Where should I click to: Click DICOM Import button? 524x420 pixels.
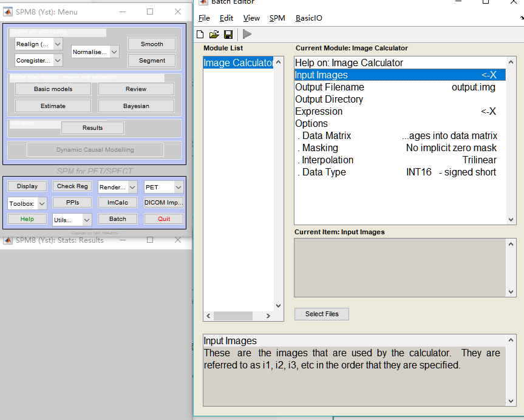[164, 203]
